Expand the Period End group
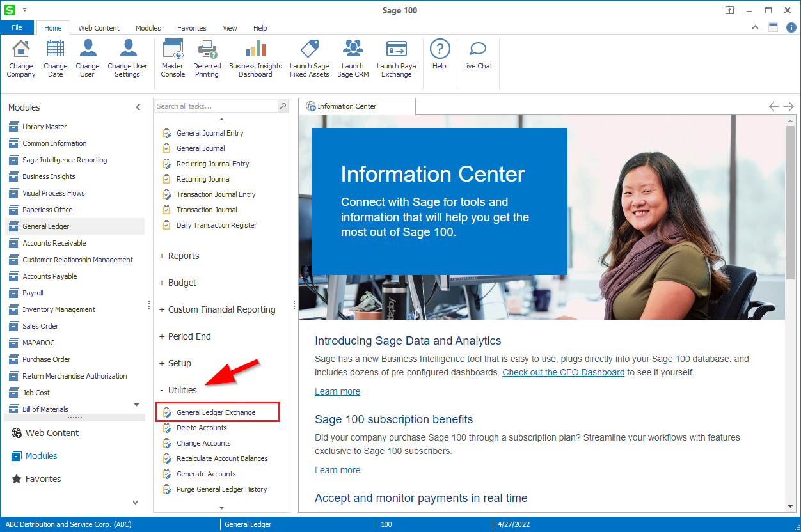Screen dimensions: 801x532 point(185,336)
